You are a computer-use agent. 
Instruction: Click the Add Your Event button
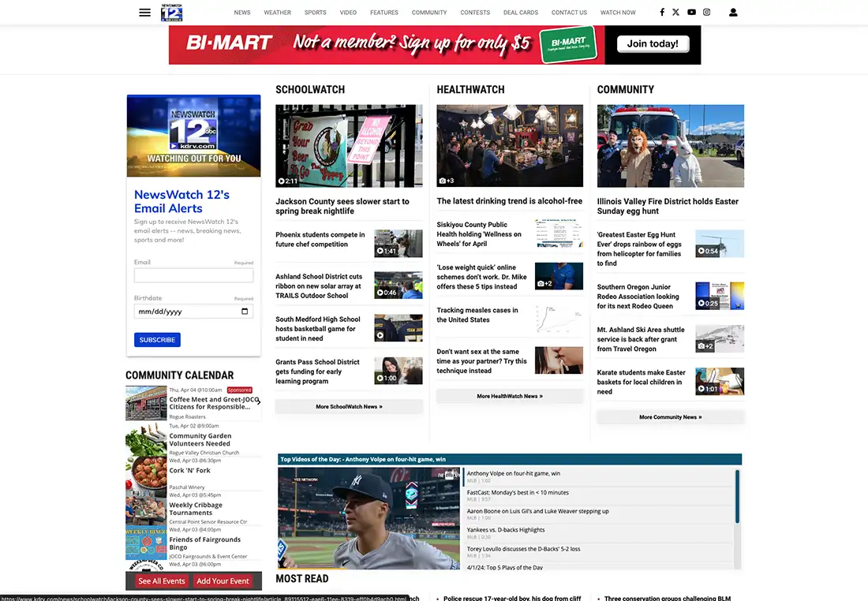coord(223,581)
